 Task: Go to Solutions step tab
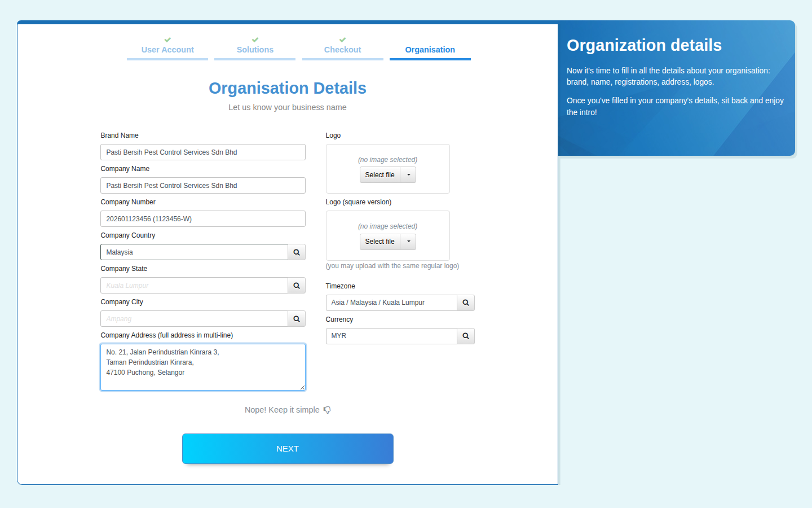point(255,50)
